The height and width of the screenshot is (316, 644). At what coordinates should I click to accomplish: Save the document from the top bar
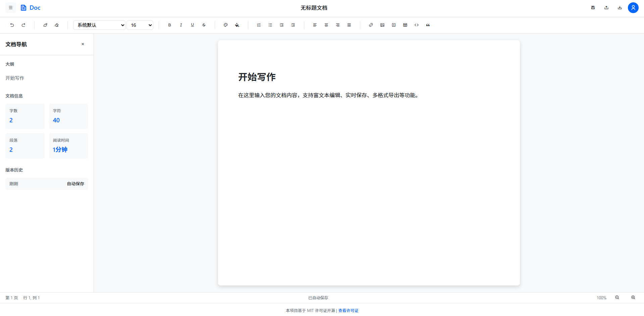(593, 7)
